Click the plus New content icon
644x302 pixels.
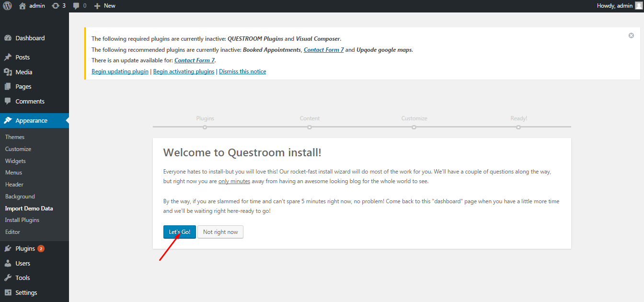click(97, 6)
